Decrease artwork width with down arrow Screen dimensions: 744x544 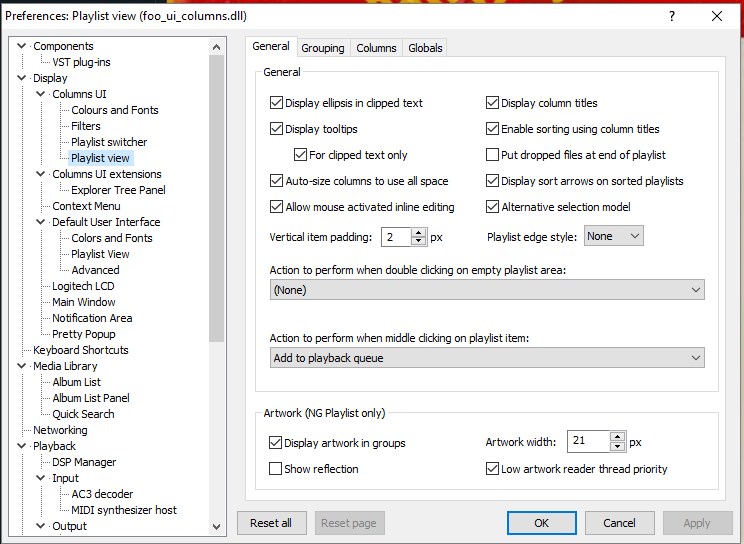pyautogui.click(x=617, y=447)
